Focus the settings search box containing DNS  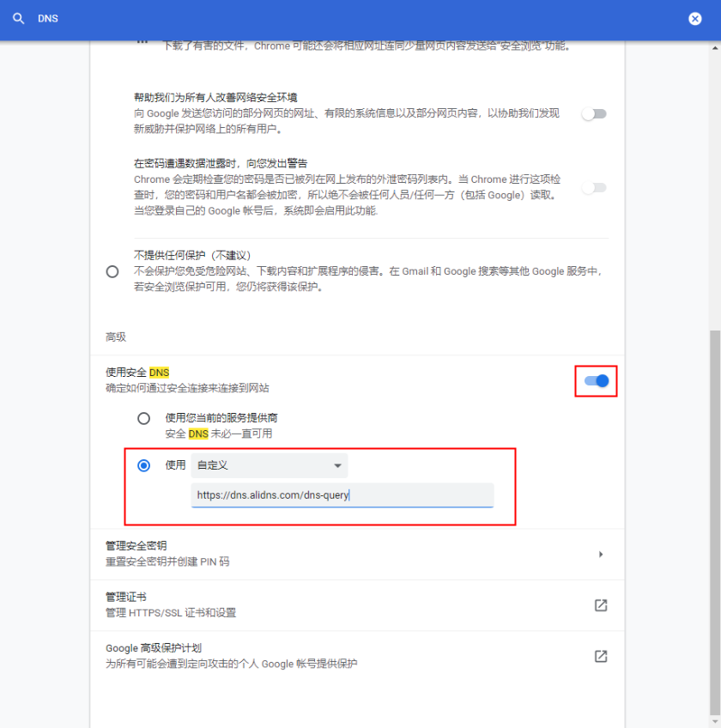tap(343, 19)
